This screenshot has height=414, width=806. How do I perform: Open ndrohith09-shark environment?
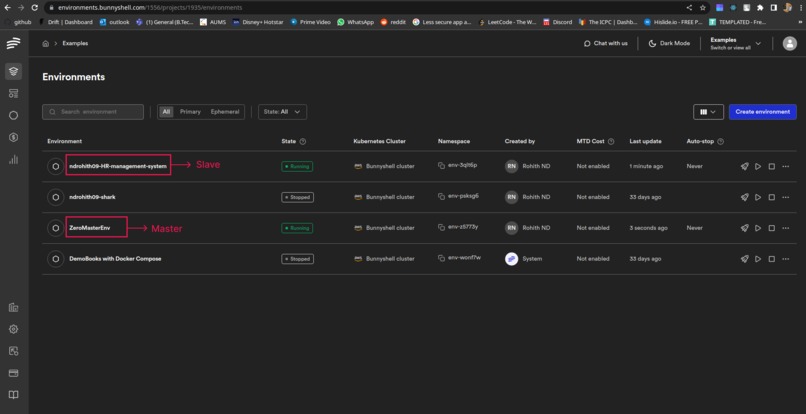[93, 197]
